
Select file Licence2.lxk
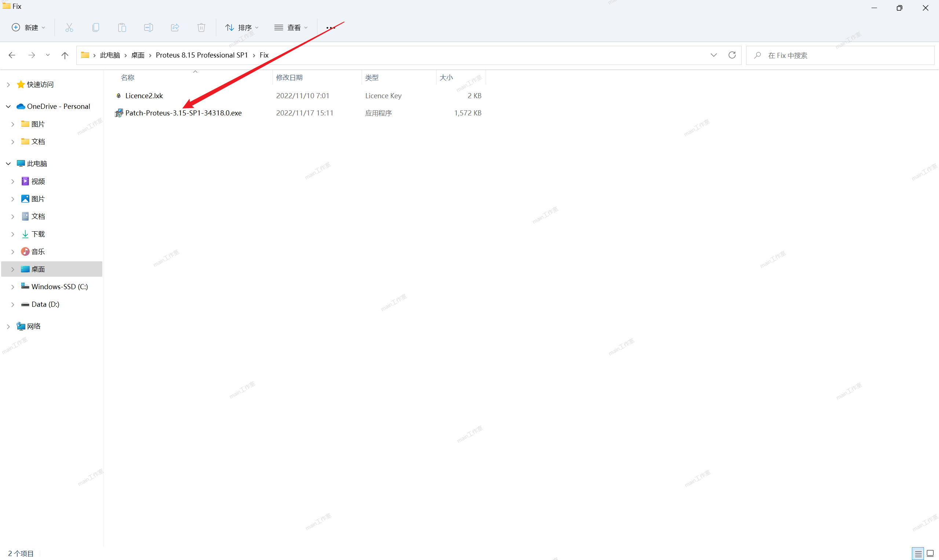point(144,96)
